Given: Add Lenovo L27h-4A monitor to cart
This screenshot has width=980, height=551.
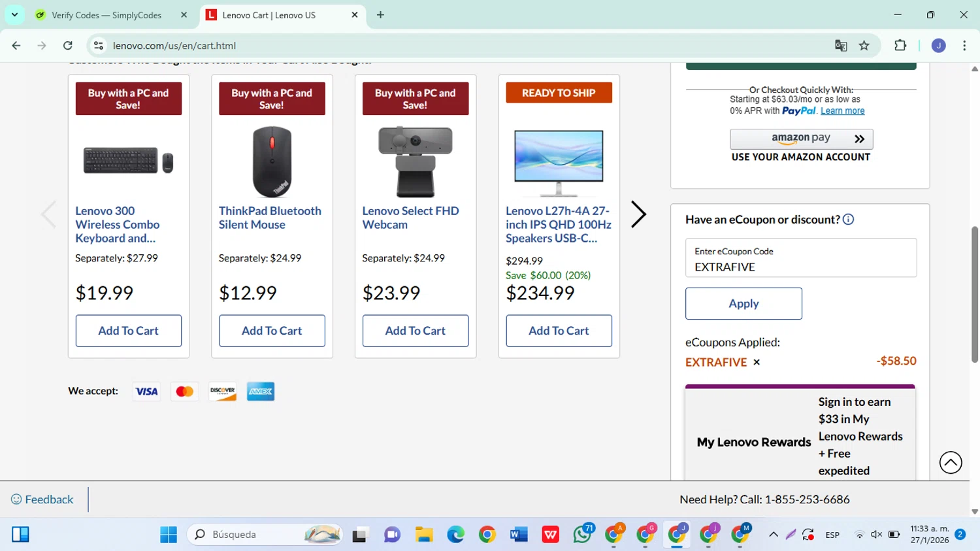Looking at the screenshot, I should [x=559, y=331].
